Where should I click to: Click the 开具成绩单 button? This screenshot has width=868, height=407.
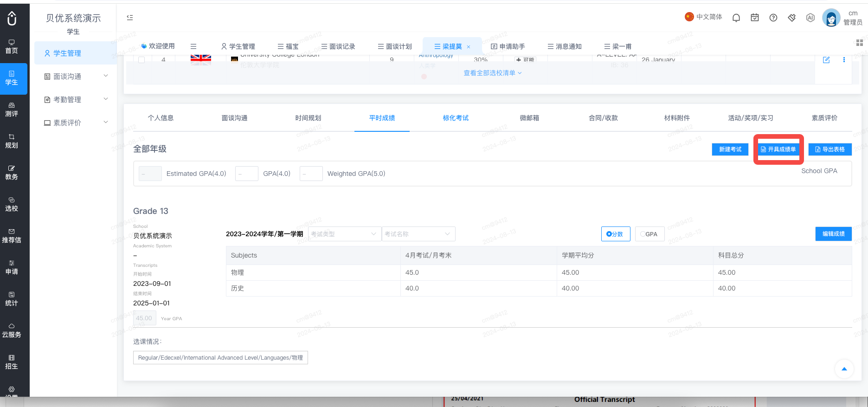click(778, 149)
